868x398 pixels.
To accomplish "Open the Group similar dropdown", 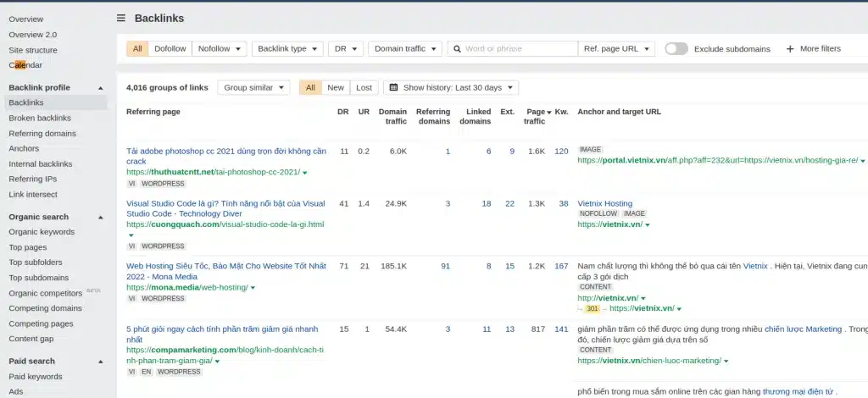I will tap(253, 87).
